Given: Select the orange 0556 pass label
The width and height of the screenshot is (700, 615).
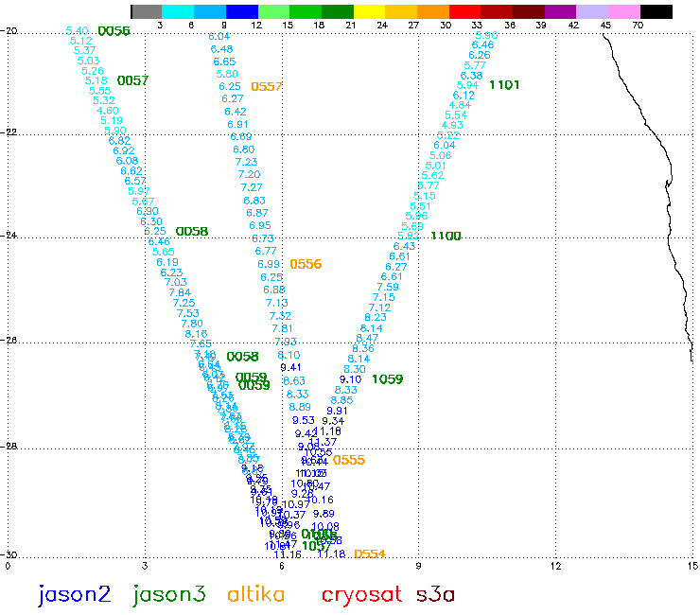Looking at the screenshot, I should (x=306, y=264).
